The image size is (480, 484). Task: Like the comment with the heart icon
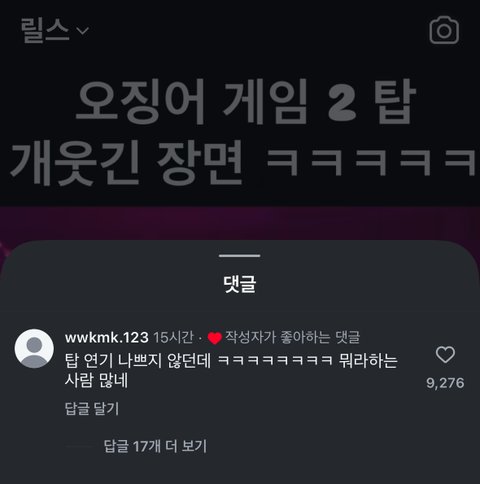click(445, 355)
